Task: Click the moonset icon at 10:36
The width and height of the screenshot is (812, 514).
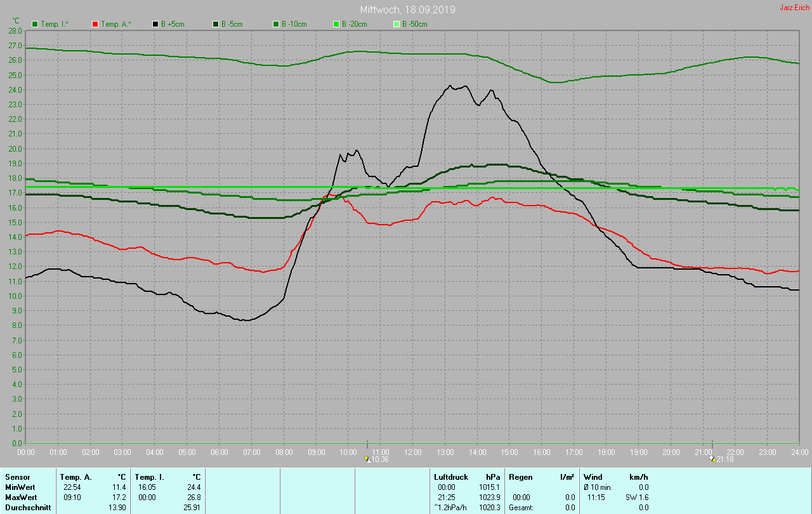Action: tap(368, 458)
